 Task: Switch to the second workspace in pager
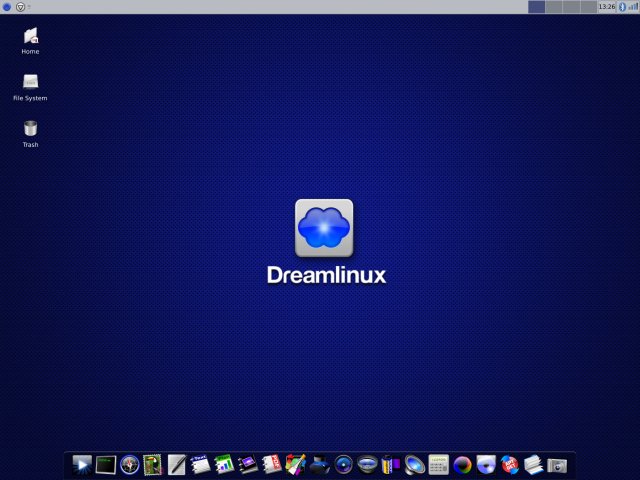point(554,7)
